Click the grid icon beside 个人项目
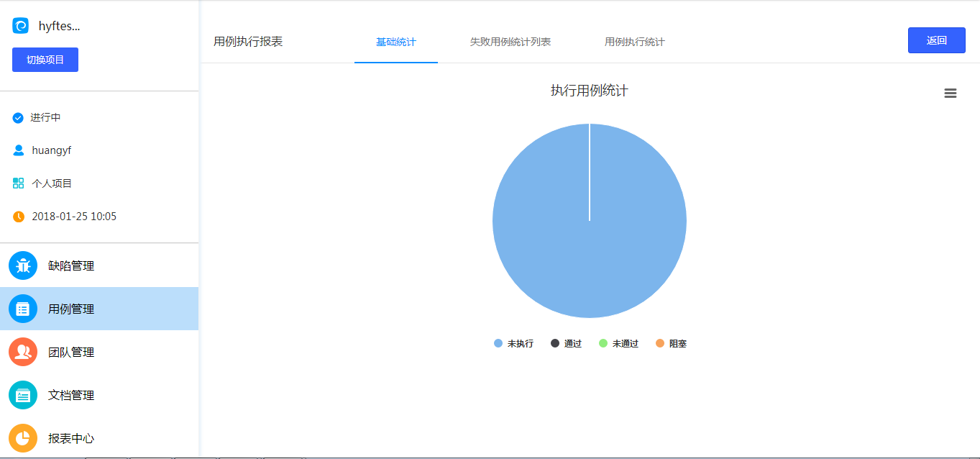Image resolution: width=980 pixels, height=459 pixels. pyautogui.click(x=19, y=183)
